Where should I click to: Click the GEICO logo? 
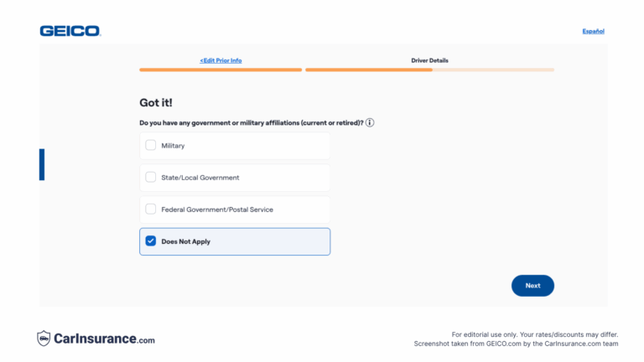pos(70,31)
